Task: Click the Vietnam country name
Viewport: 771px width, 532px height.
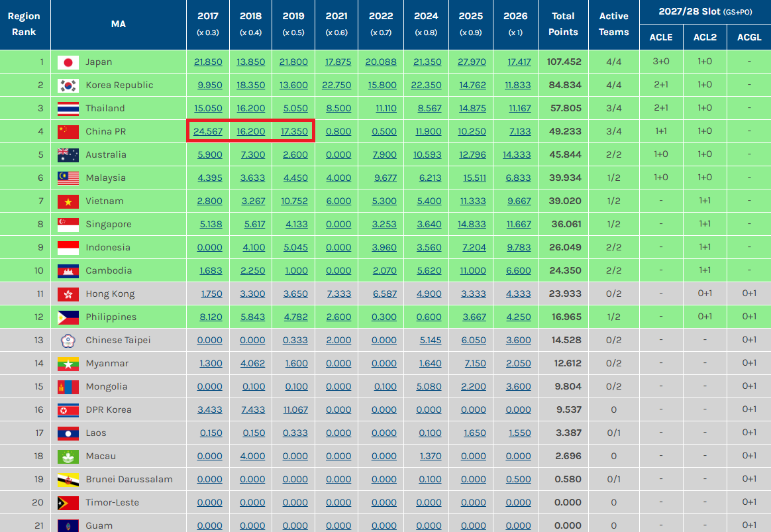Action: pyautogui.click(x=105, y=201)
